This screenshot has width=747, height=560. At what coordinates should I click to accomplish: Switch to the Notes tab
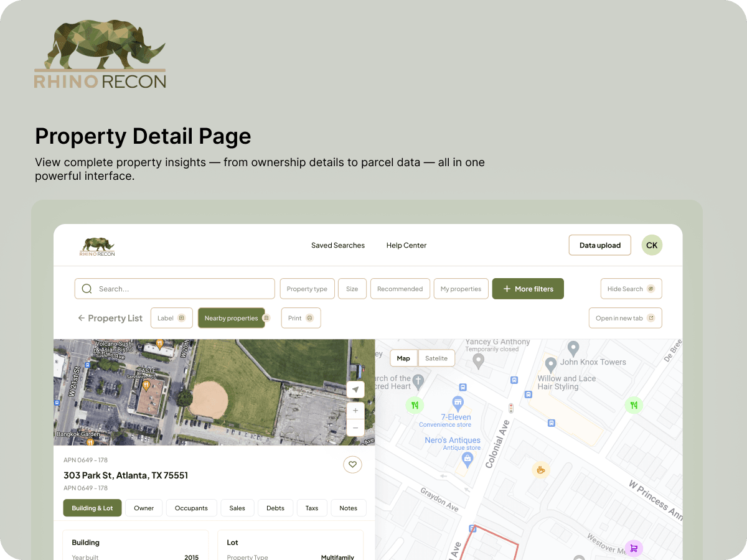tap(349, 508)
